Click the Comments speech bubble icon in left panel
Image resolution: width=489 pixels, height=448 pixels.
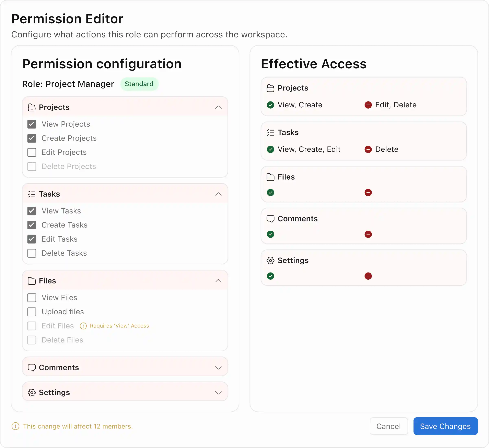pos(32,367)
